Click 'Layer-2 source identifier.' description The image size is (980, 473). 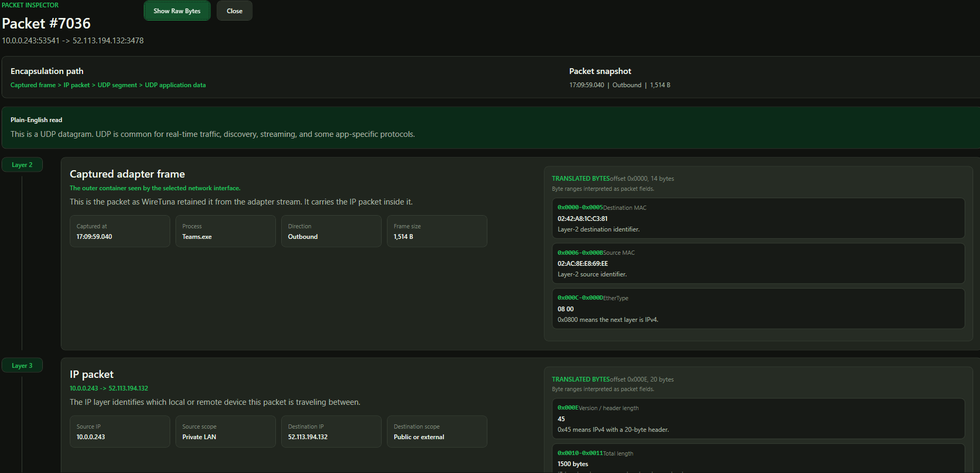tap(592, 274)
